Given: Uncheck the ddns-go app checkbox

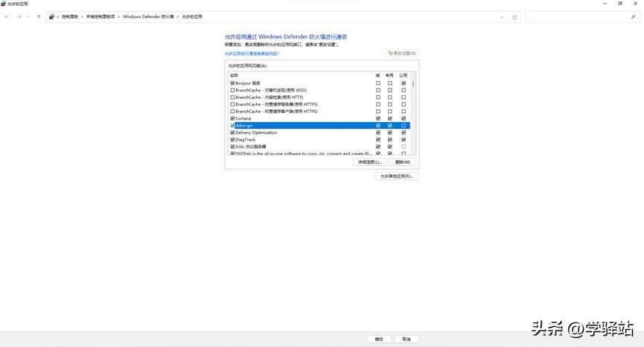Looking at the screenshot, I should coord(232,126).
